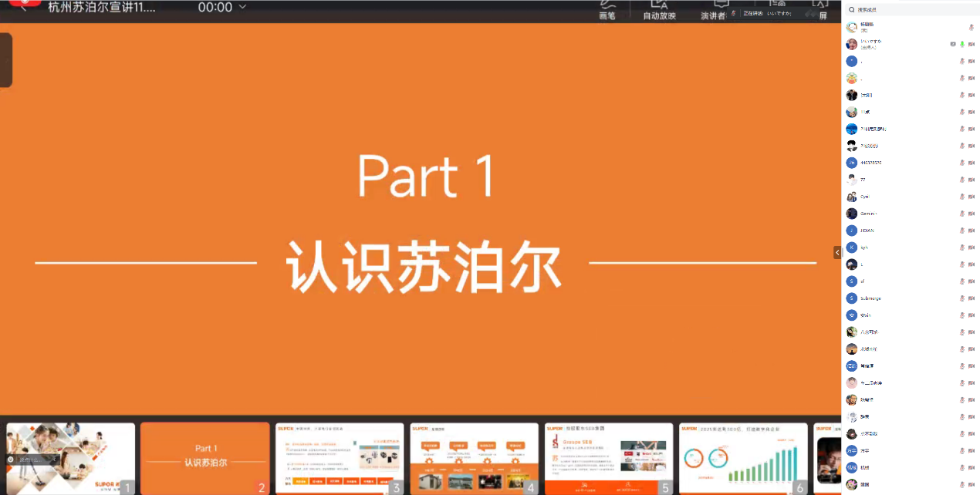Click the microphone icon for member Submerge
The image size is (980, 495).
[962, 298]
